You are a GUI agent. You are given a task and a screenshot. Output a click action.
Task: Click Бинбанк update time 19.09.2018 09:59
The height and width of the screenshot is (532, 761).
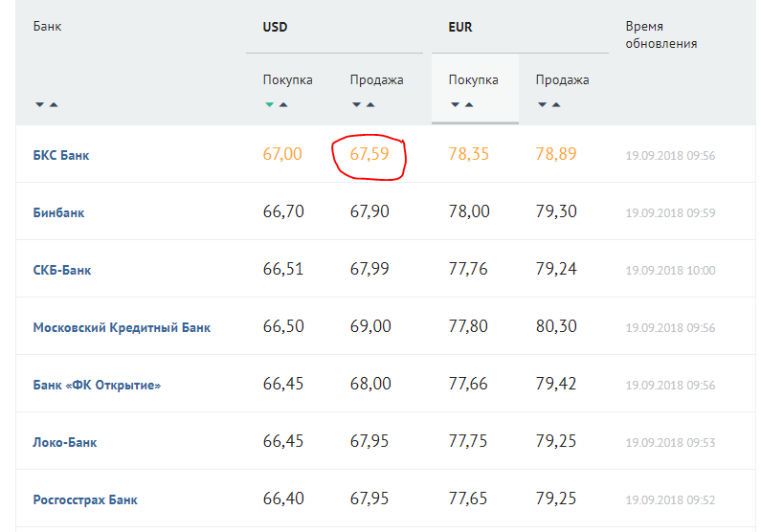click(x=670, y=213)
